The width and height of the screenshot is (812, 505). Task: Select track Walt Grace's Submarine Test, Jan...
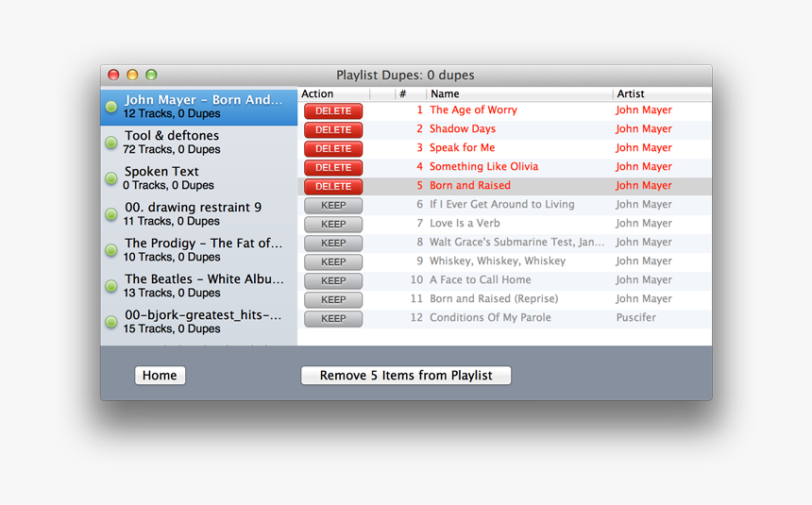pyautogui.click(x=516, y=242)
